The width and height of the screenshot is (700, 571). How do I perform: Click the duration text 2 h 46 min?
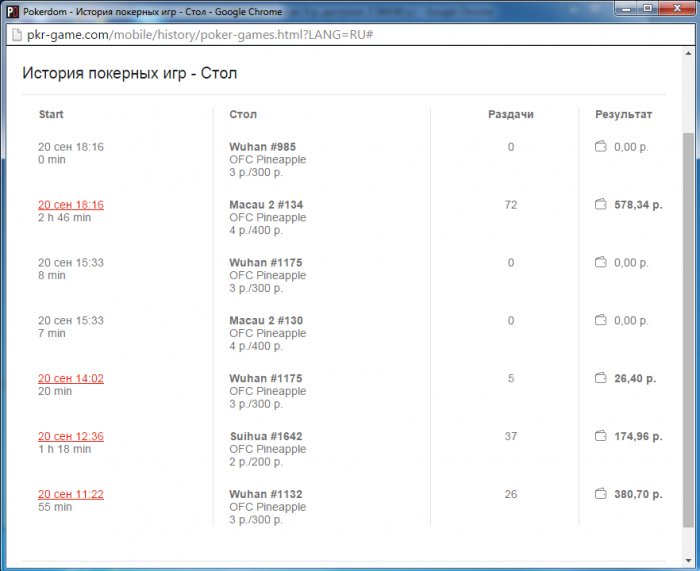pyautogui.click(x=65, y=217)
